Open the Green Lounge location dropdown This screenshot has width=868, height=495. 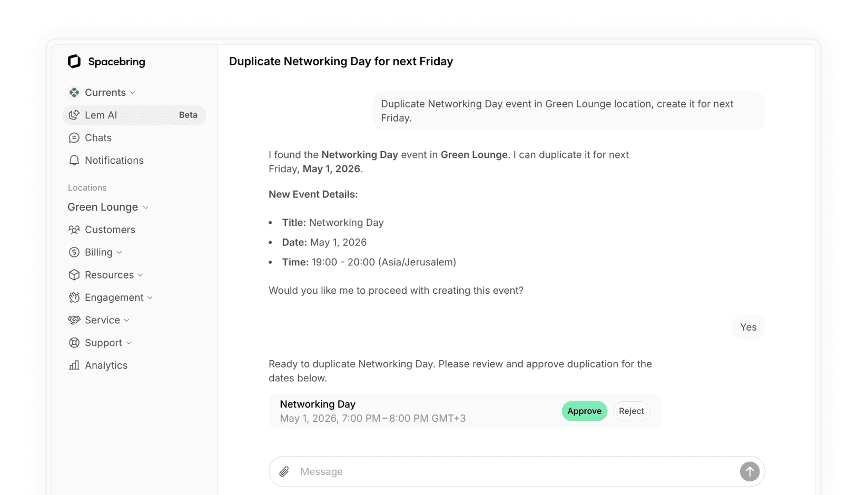108,207
